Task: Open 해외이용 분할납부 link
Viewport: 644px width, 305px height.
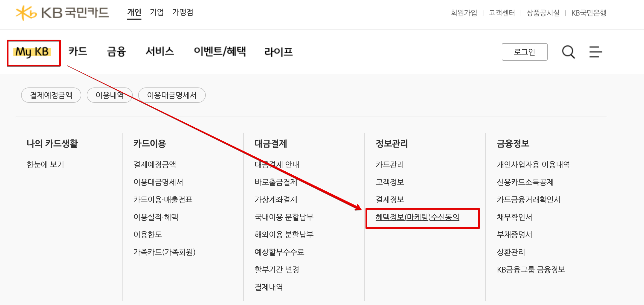Action: coord(284,234)
